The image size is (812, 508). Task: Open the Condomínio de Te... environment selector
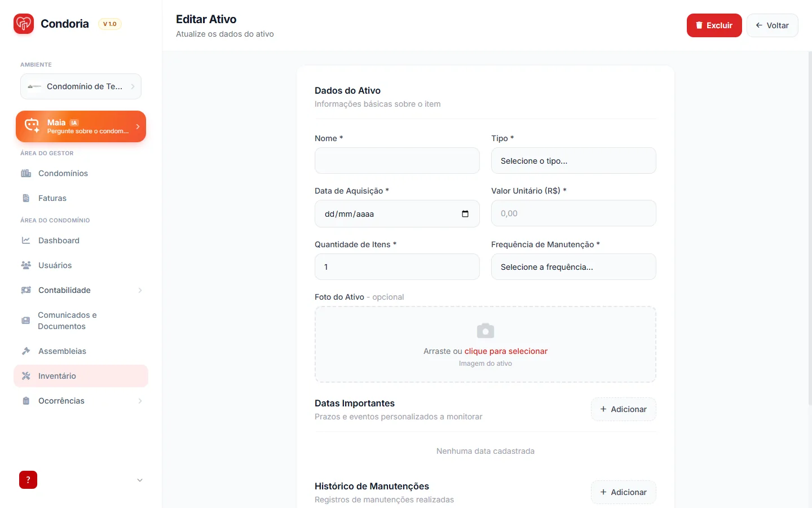click(x=81, y=86)
